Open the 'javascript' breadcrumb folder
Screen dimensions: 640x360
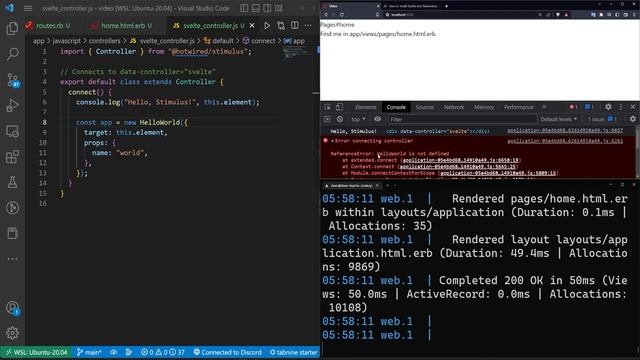point(67,41)
